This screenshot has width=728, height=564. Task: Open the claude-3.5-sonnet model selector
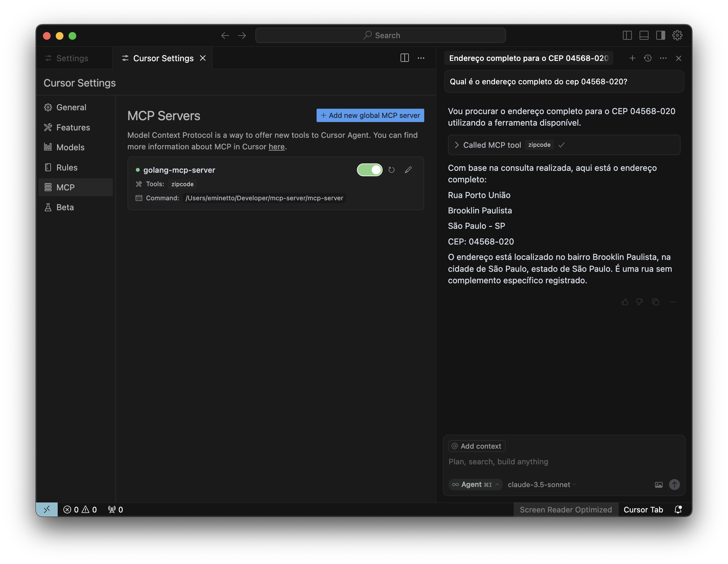pyautogui.click(x=542, y=485)
